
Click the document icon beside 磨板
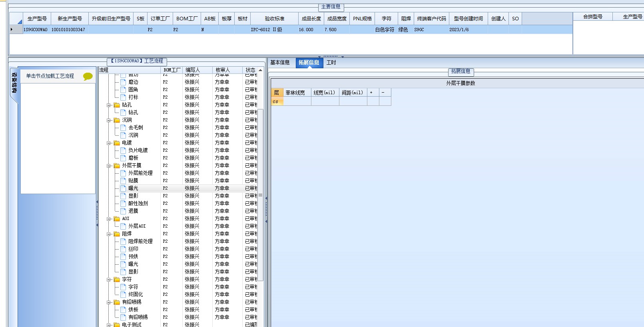[x=124, y=158]
